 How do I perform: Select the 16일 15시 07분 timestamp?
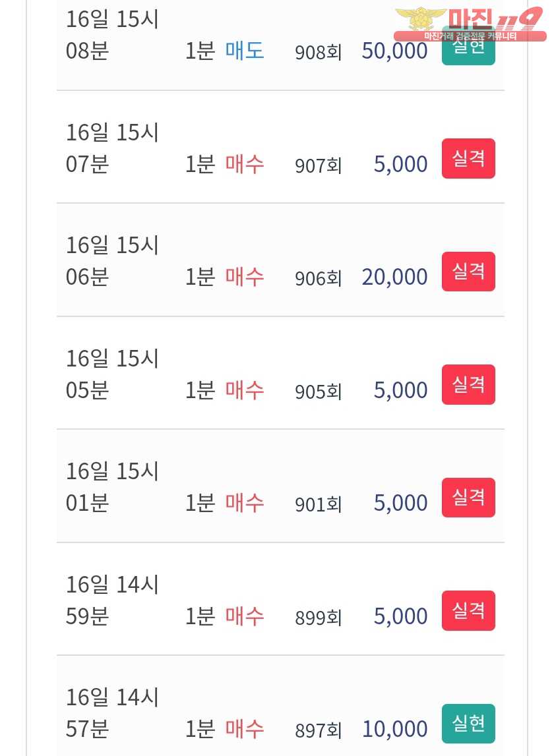(112, 148)
